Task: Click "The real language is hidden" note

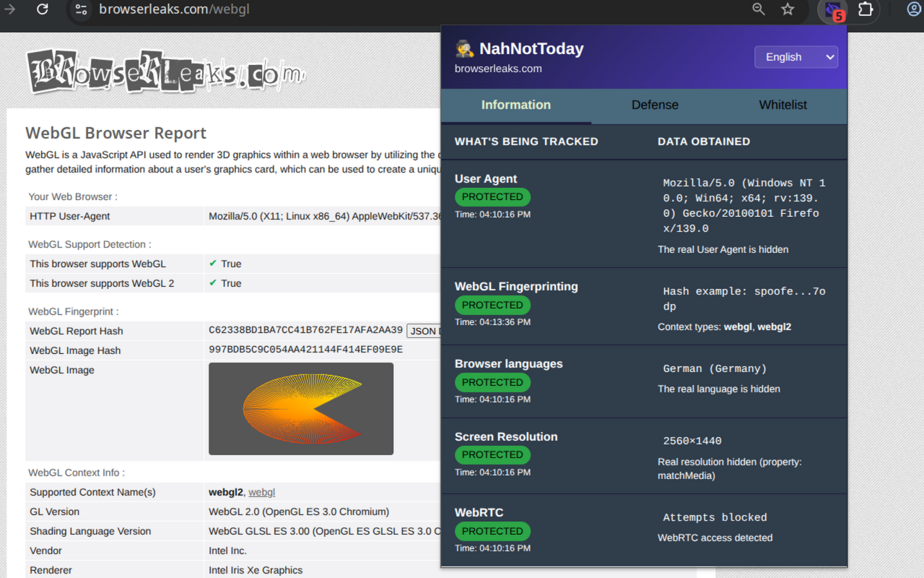Action: coord(719,389)
